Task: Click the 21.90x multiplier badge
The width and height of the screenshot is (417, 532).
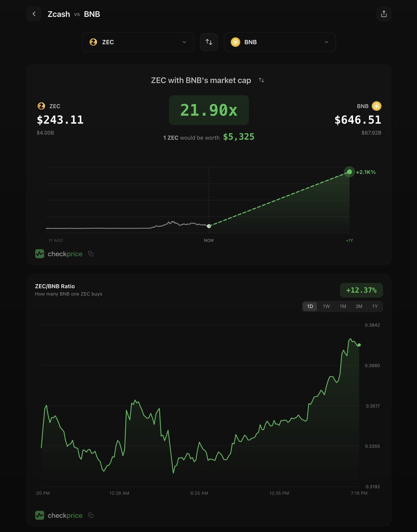Action: click(209, 110)
